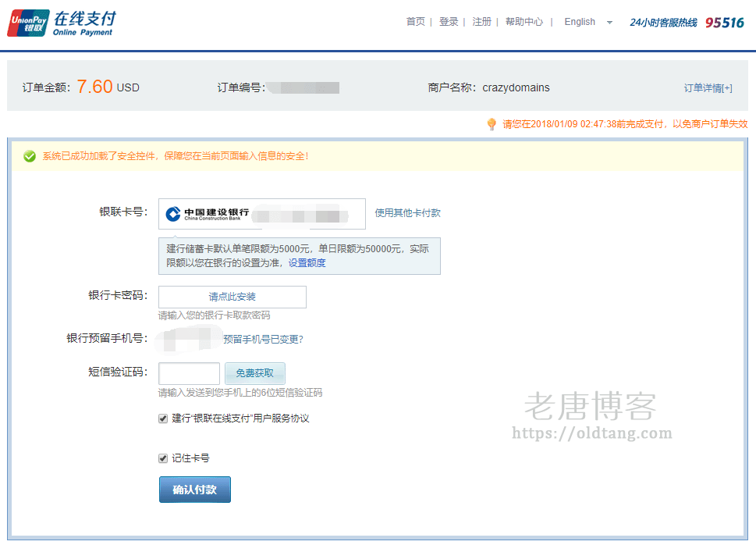Image resolution: width=756 pixels, height=545 pixels.
Task: Open the 设置额度 limit settings link
Action: click(307, 263)
